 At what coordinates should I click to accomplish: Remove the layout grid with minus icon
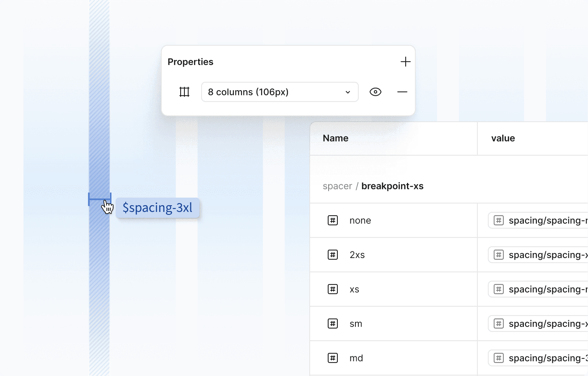point(402,92)
